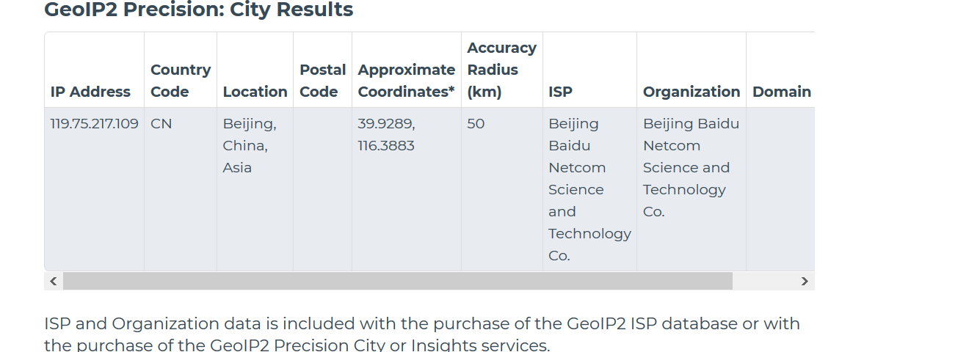980x352 pixels.
Task: Click the Beijing Baidu Netcom Organization cell
Action: (690, 167)
